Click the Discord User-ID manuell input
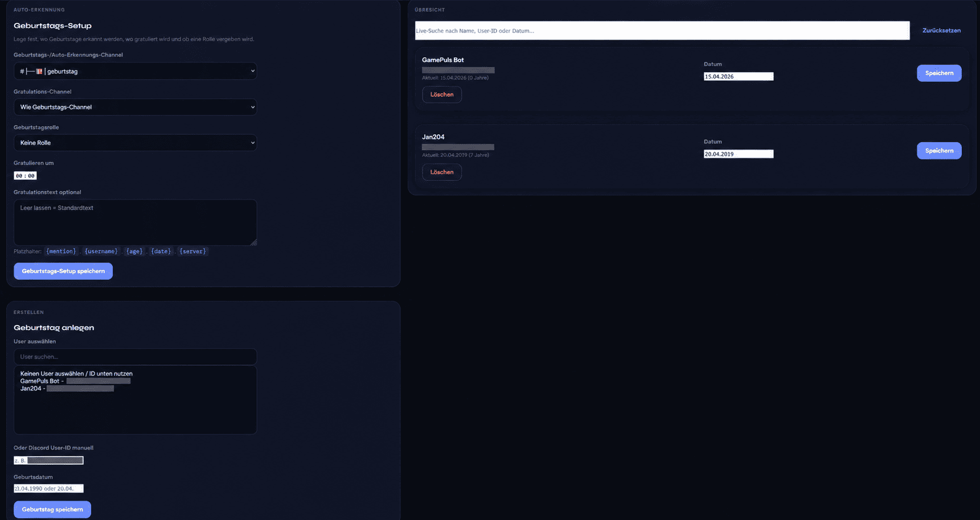Screen dimensions: 980x520 click(x=48, y=460)
